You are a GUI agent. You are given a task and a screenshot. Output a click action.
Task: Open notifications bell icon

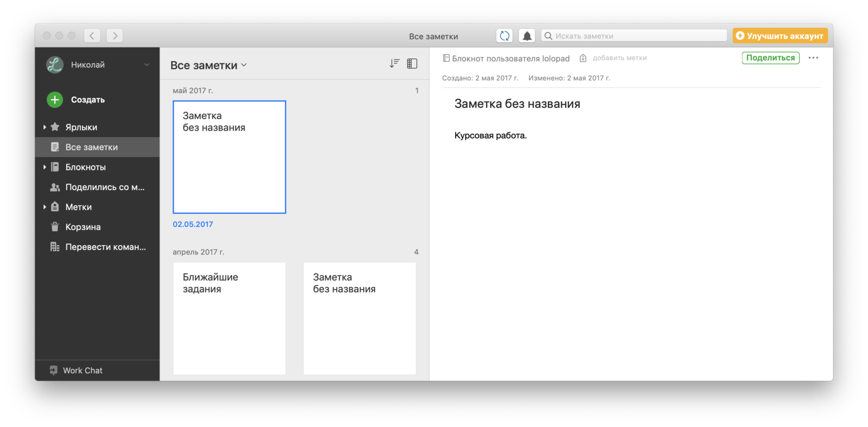pyautogui.click(x=527, y=36)
